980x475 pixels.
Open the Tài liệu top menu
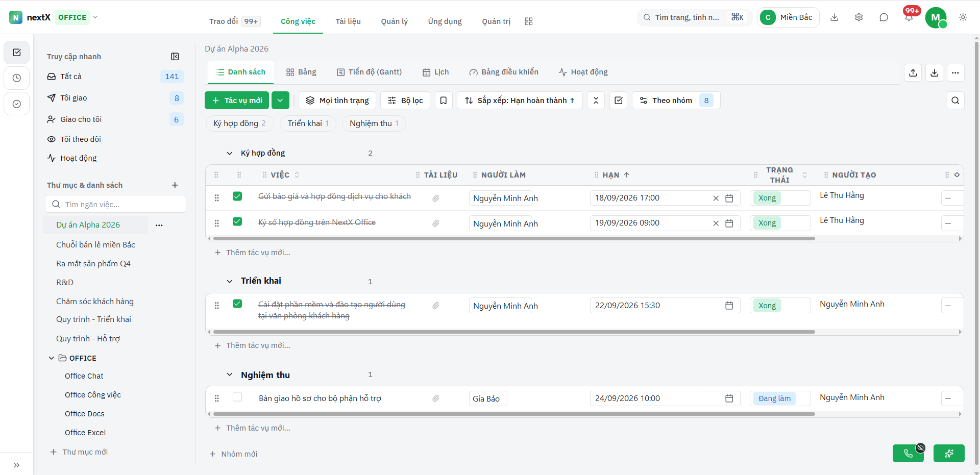[x=348, y=21]
